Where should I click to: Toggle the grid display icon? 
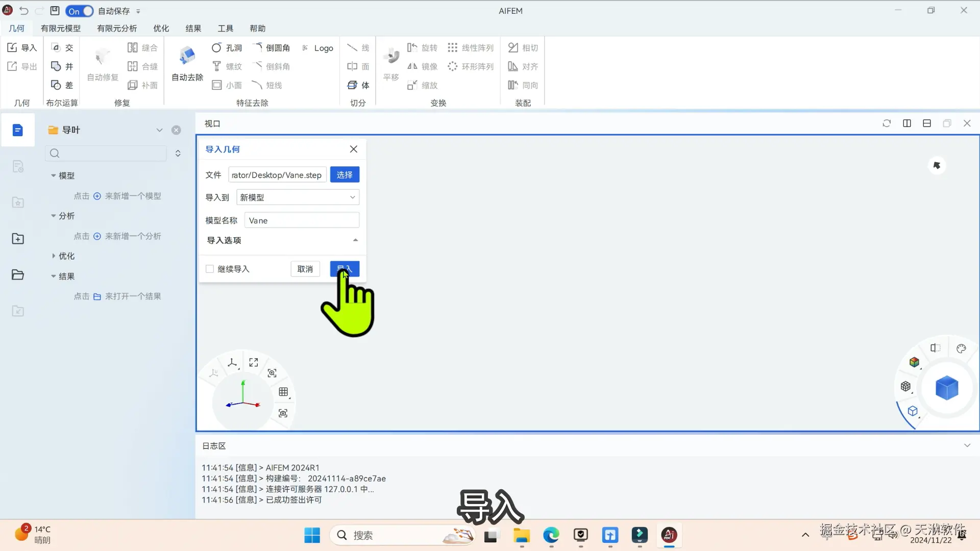283,392
